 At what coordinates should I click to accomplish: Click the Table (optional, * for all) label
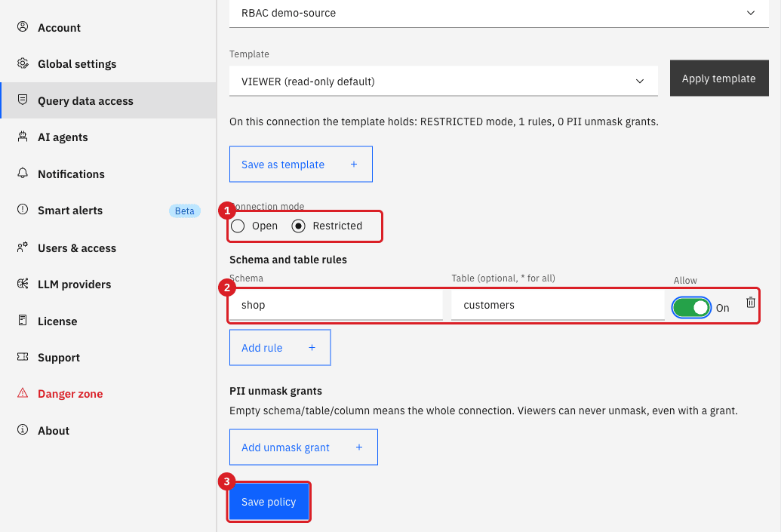point(503,278)
